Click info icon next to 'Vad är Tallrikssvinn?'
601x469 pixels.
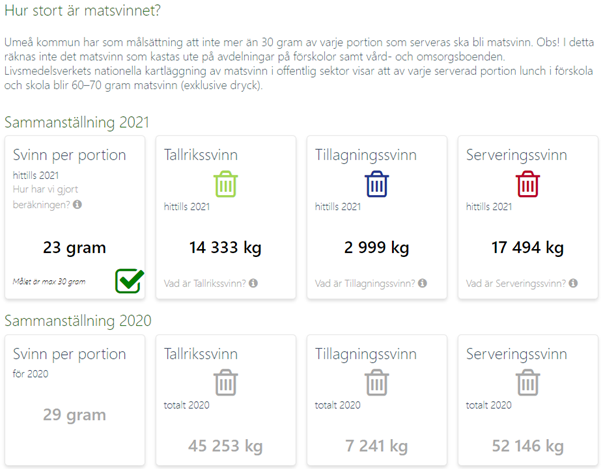point(253,283)
